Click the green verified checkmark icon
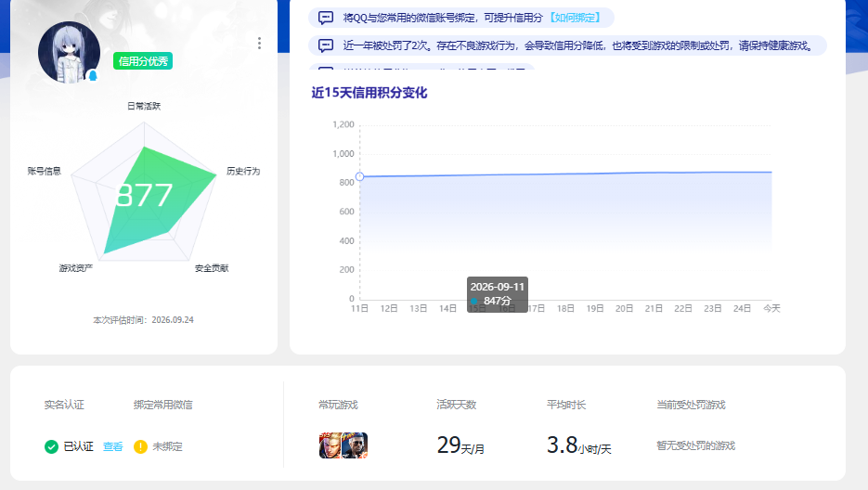Image resolution: width=868 pixels, height=490 pixels. pyautogui.click(x=51, y=446)
